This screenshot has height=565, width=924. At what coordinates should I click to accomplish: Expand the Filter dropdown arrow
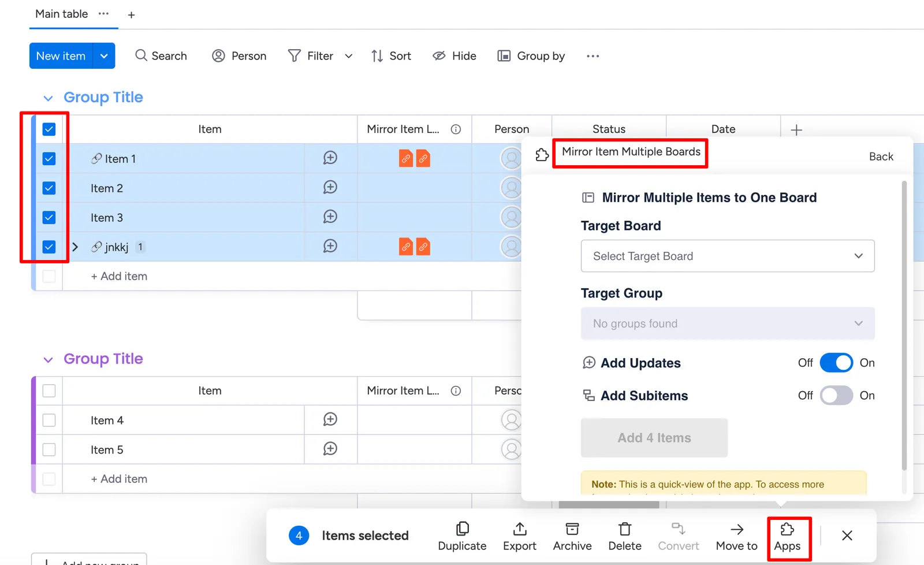pyautogui.click(x=349, y=56)
